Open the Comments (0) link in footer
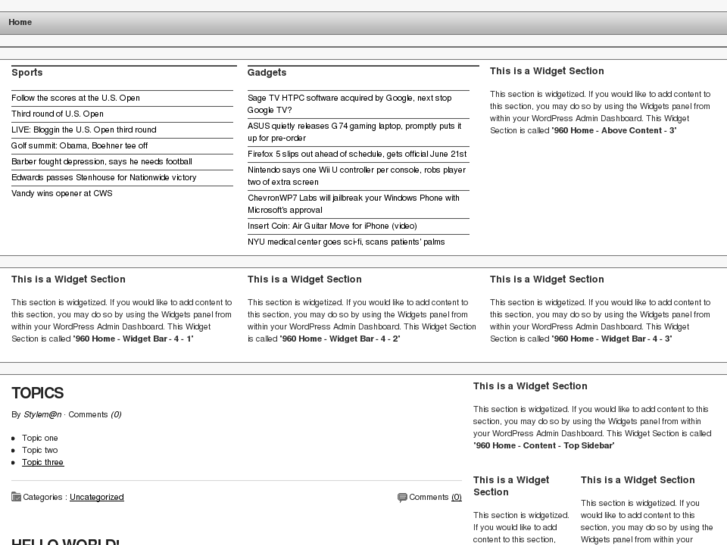Screen dimensions: 727x545 pos(456,497)
